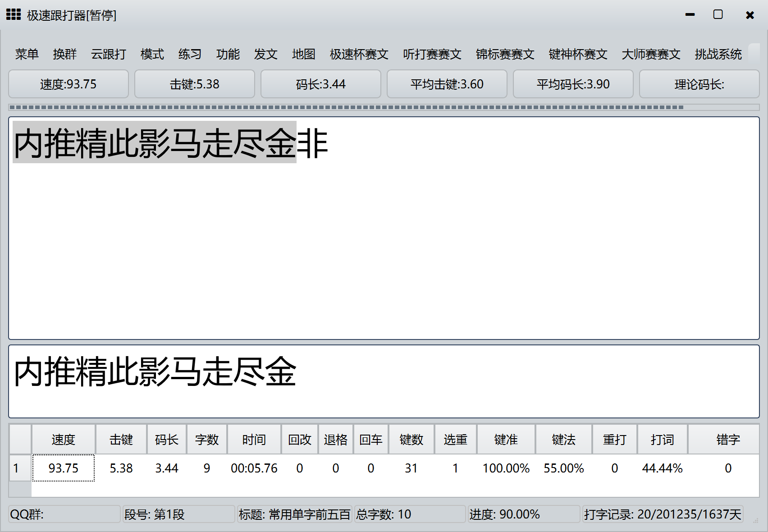Click the 总字数: 10 status entry
Viewport: 768px width, 532px height.
[410, 514]
